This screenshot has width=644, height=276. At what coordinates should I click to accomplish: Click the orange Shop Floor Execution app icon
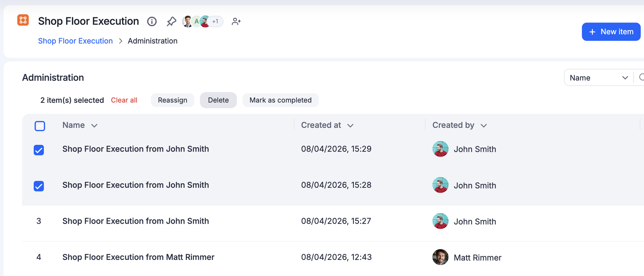pos(23,20)
